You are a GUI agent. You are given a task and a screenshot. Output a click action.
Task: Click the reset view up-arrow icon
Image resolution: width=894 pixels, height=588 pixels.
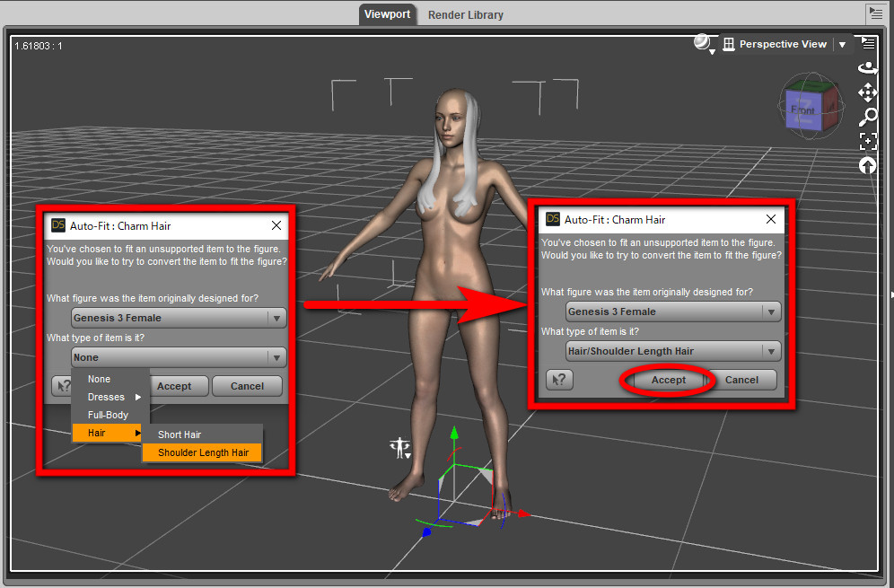(x=868, y=165)
